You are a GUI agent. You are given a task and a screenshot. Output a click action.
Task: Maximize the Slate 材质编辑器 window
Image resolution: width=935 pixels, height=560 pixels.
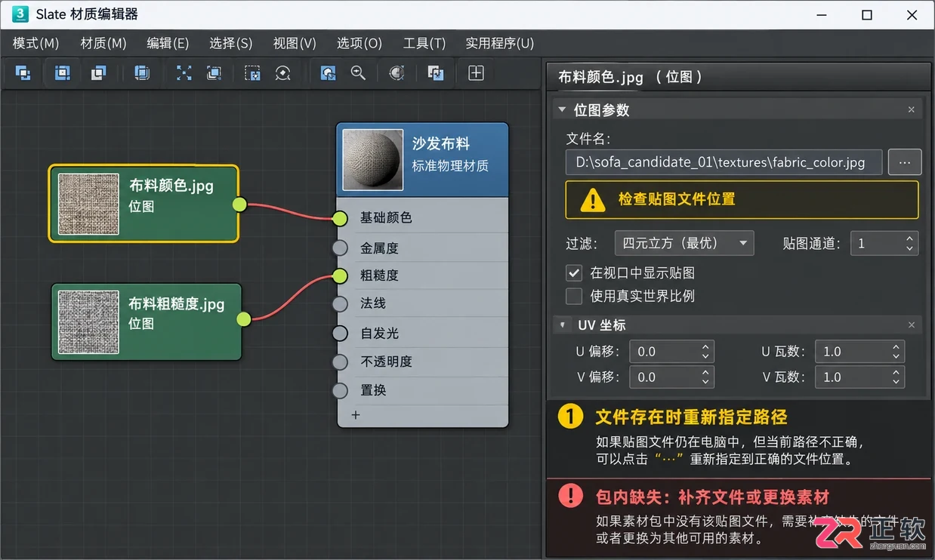tap(867, 15)
